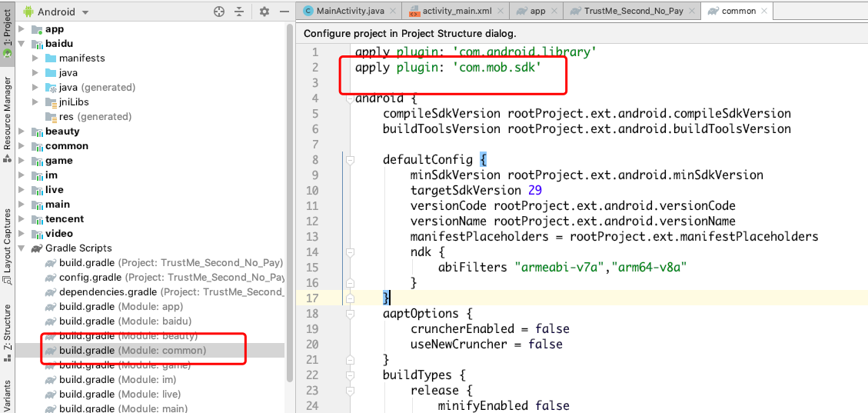
Task: Click 'com.mob.sdk' plugin string
Action: (x=497, y=68)
